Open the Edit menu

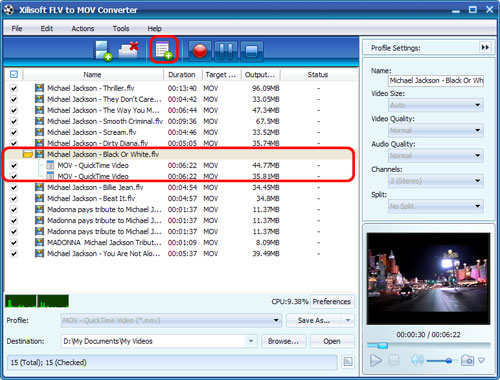coord(47,28)
